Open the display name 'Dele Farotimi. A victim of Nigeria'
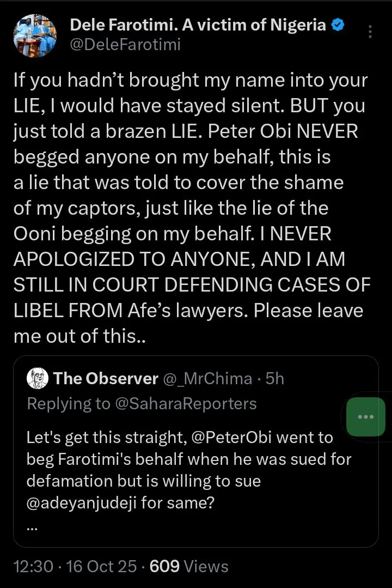The height and width of the screenshot is (588, 392). (x=198, y=25)
